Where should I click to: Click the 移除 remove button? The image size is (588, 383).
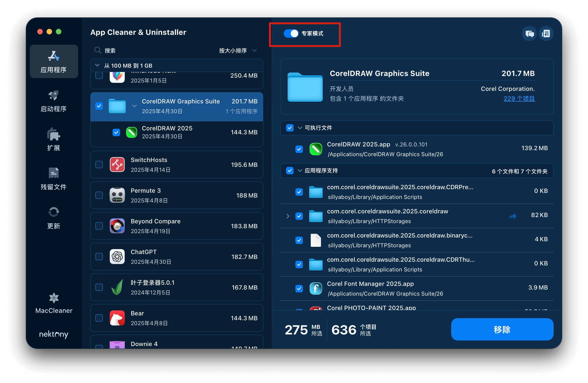coord(502,329)
